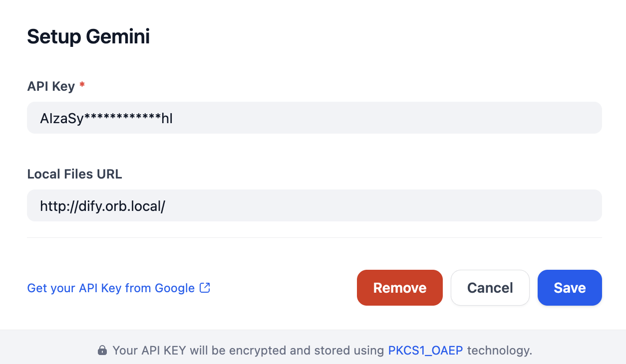Click the lock icon in the footer
Viewport: 626px width, 364px height.
[x=102, y=351]
